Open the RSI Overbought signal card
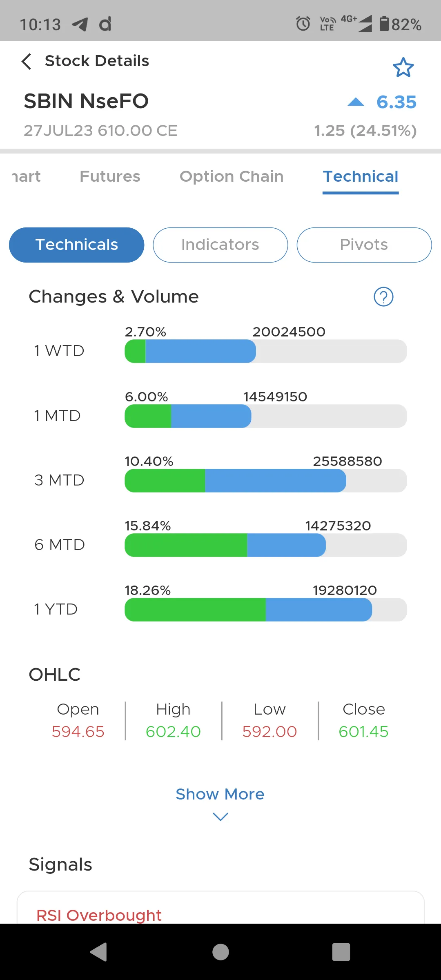 click(220, 907)
